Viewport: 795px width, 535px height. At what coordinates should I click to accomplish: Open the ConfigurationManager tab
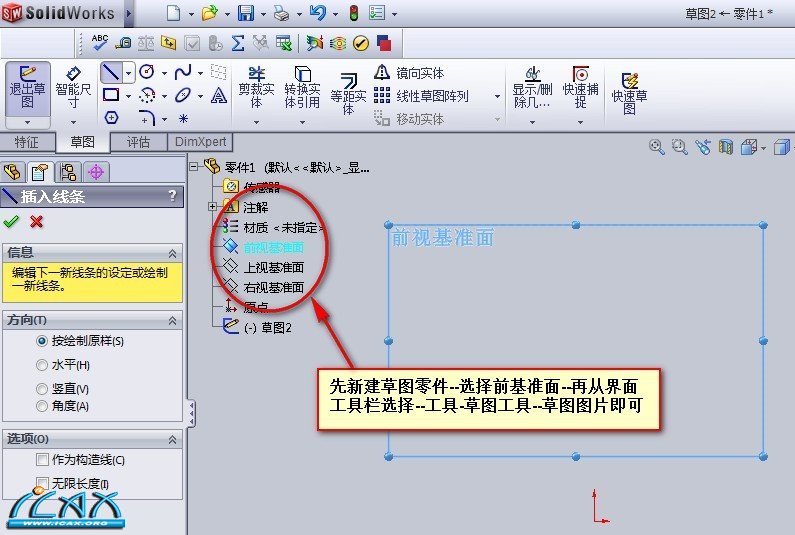(x=68, y=172)
